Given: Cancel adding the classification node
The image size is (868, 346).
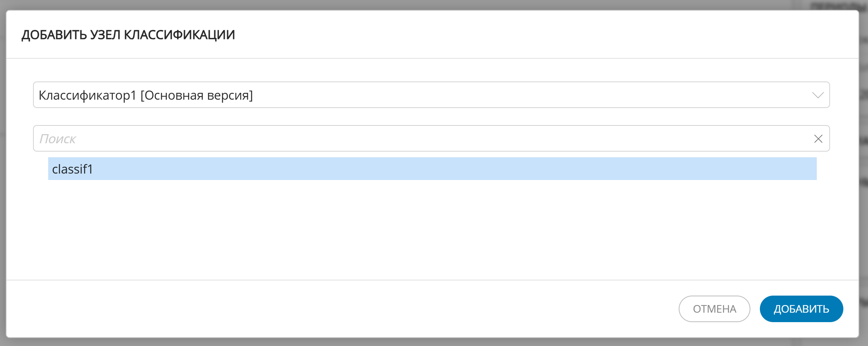Looking at the screenshot, I should [714, 309].
